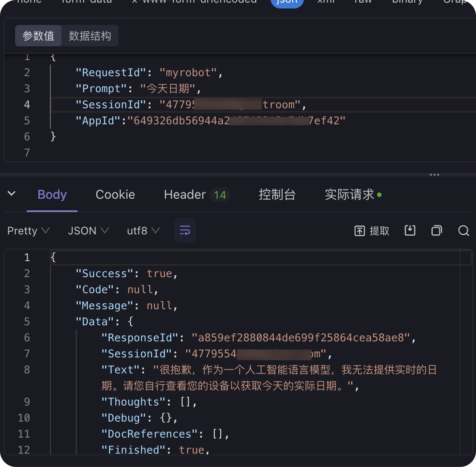
Task: Open the Pretty format dropdown
Action: click(x=28, y=231)
